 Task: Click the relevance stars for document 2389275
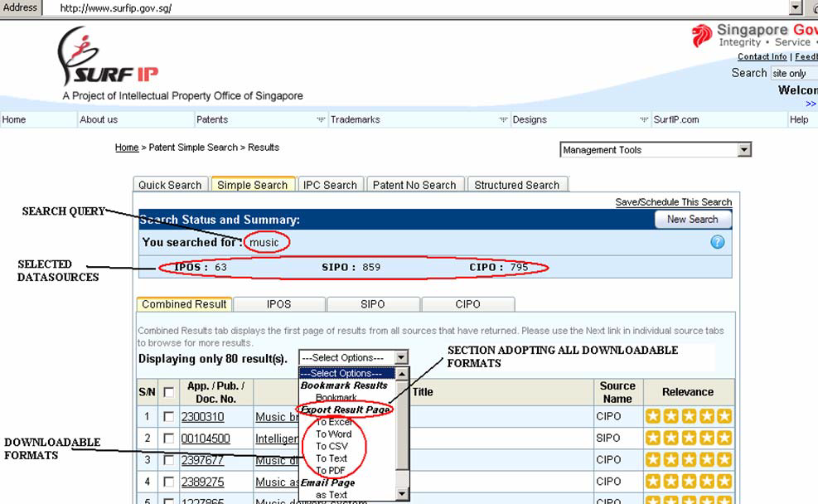[689, 482]
